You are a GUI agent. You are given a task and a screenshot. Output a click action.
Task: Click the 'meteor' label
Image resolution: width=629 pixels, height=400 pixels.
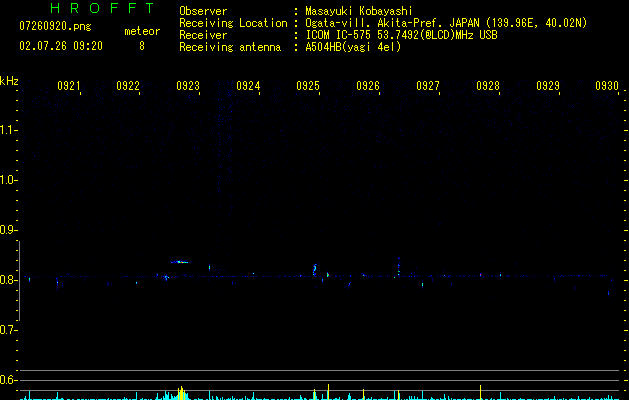(x=142, y=31)
